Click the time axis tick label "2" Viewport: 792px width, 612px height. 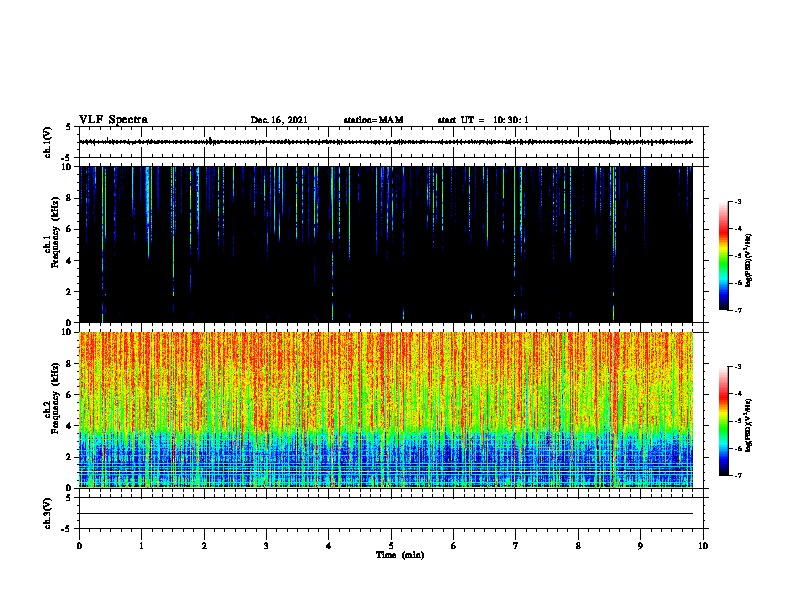(x=204, y=546)
